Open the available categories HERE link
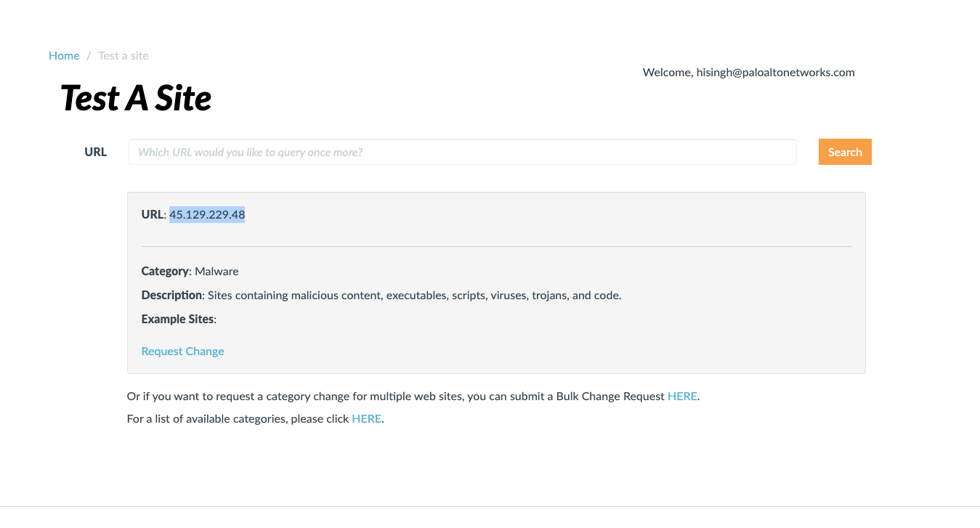Image resolution: width=980 pixels, height=528 pixels. (366, 418)
